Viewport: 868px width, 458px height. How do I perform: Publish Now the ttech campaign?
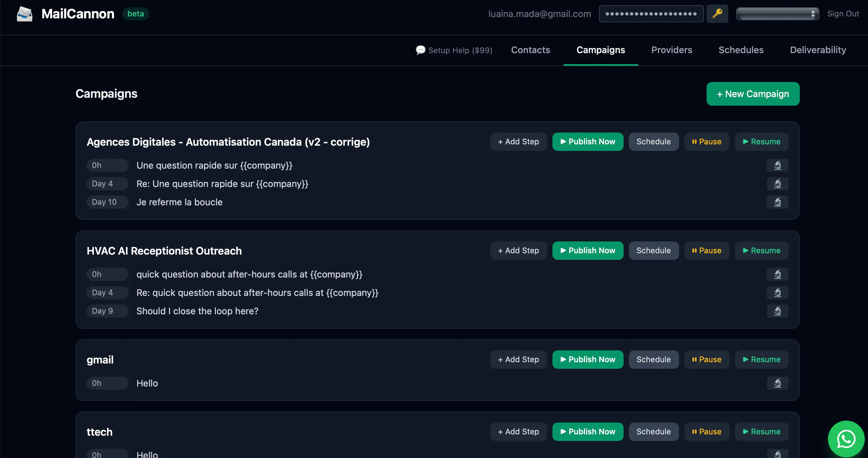click(x=588, y=432)
